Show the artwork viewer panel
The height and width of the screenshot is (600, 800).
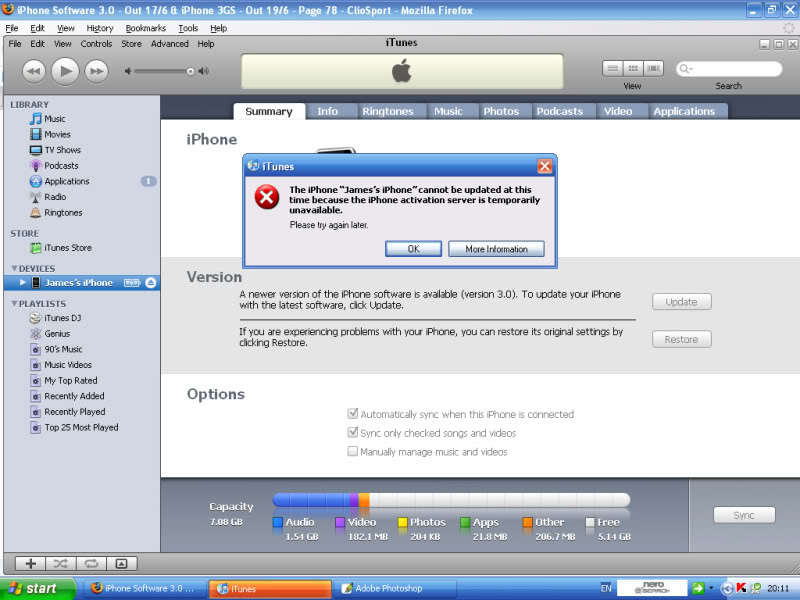(x=120, y=563)
